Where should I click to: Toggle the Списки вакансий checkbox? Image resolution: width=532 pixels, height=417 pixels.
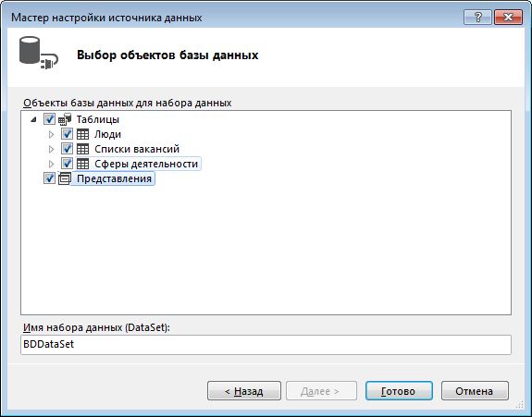point(67,149)
